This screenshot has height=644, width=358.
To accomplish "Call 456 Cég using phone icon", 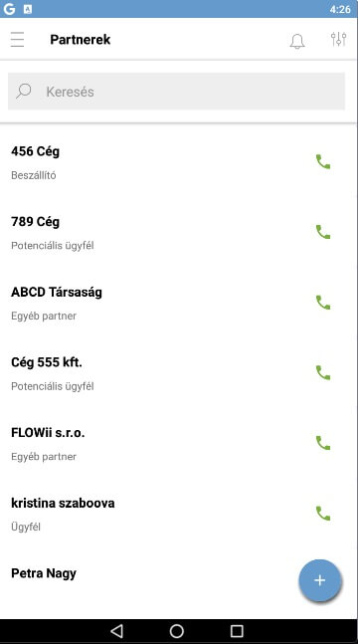I will click(323, 162).
